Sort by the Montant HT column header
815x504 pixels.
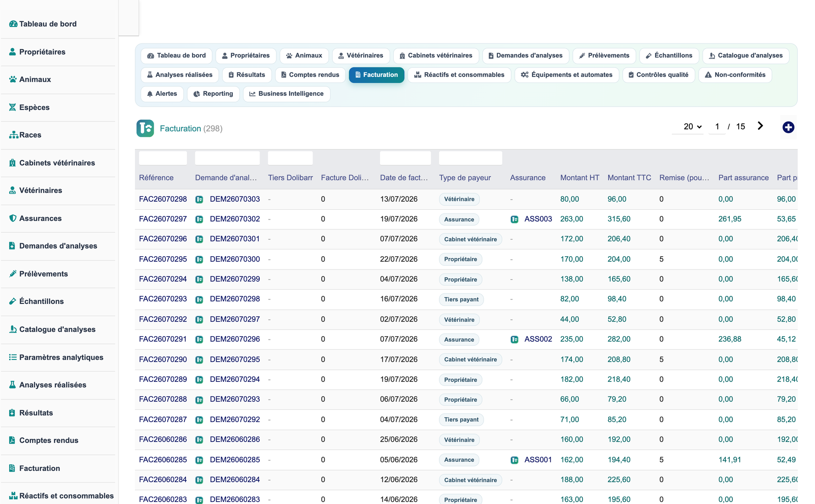click(x=580, y=178)
